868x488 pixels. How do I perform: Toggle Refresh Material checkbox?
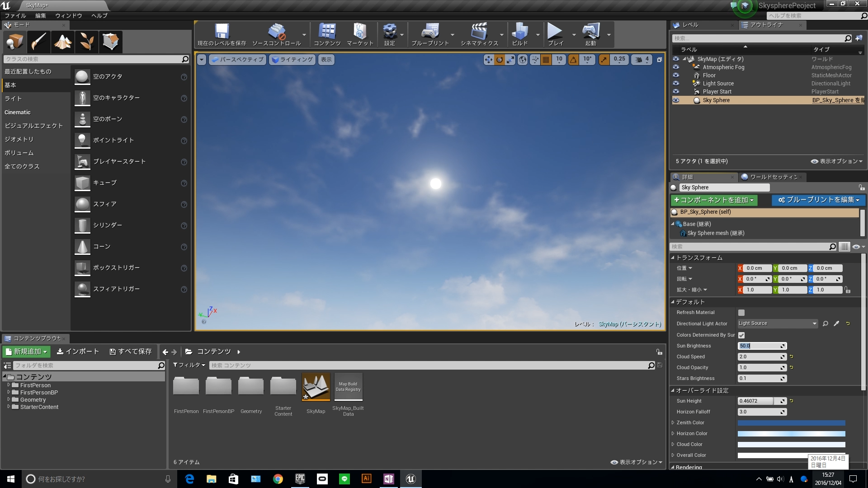741,312
